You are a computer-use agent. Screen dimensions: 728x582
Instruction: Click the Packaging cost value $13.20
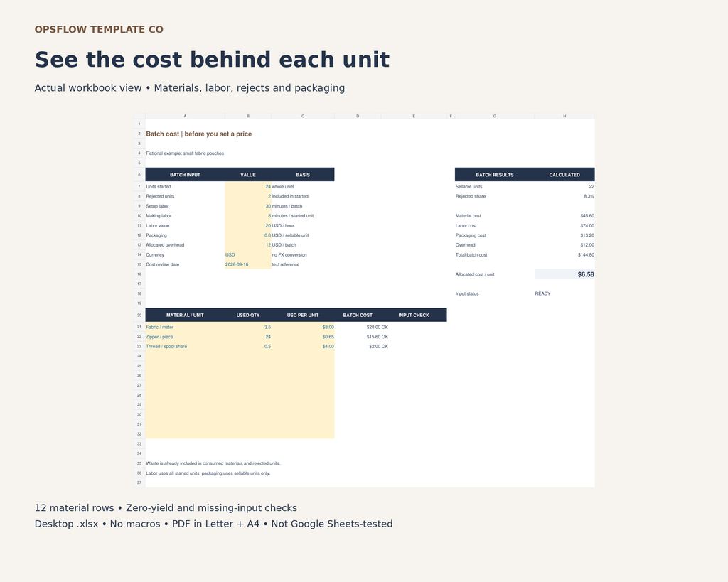coord(564,235)
